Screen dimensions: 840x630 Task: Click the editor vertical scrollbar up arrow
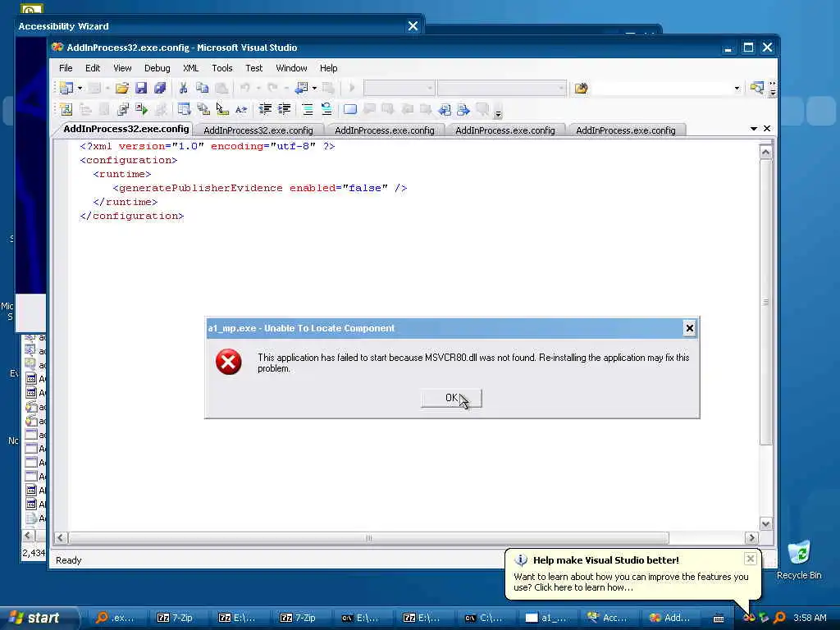(x=765, y=152)
